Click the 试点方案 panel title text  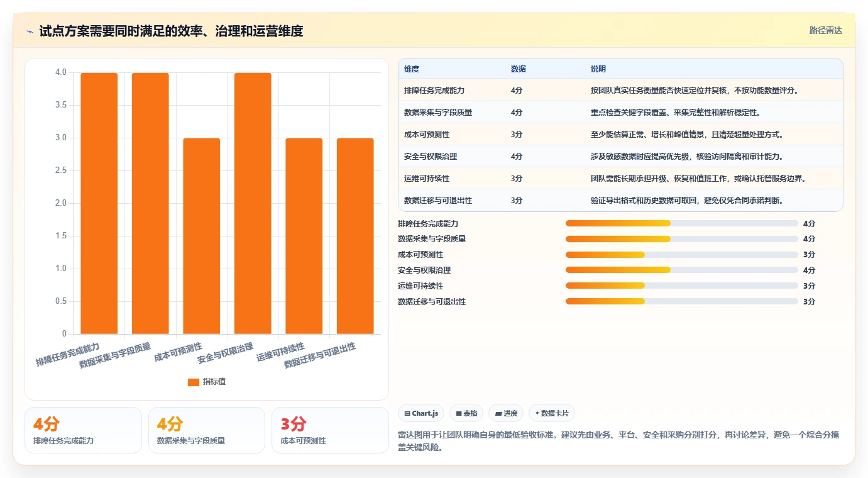click(171, 31)
